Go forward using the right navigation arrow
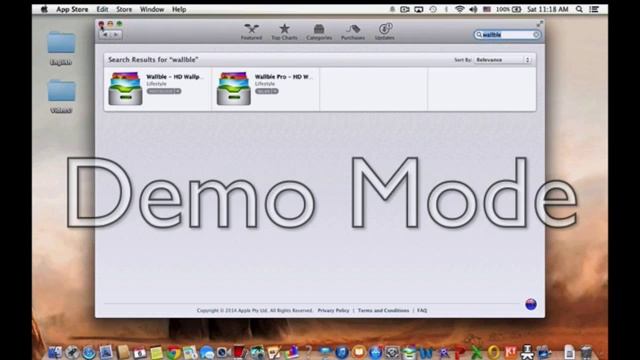This screenshot has width=640, height=360. tap(116, 35)
